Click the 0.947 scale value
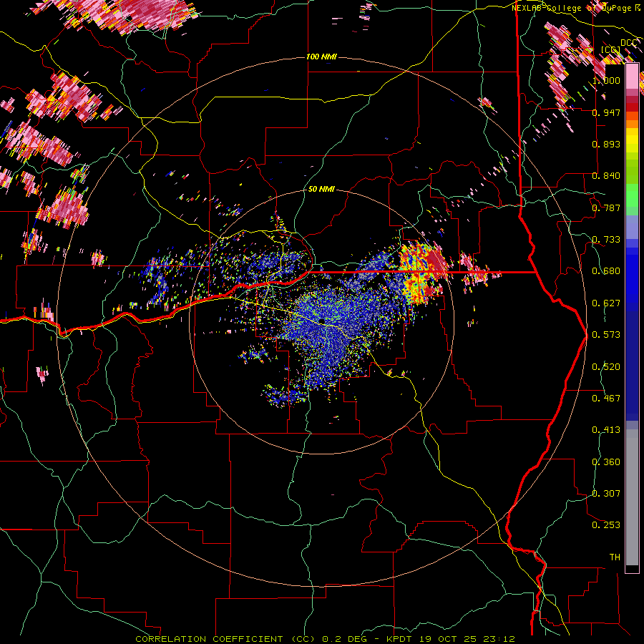The width and height of the screenshot is (644, 644). 606,112
